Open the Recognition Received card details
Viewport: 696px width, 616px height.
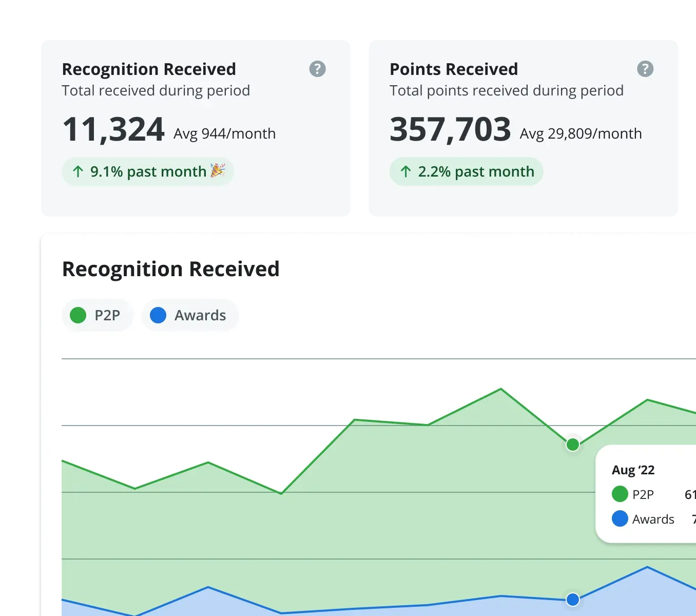148,68
